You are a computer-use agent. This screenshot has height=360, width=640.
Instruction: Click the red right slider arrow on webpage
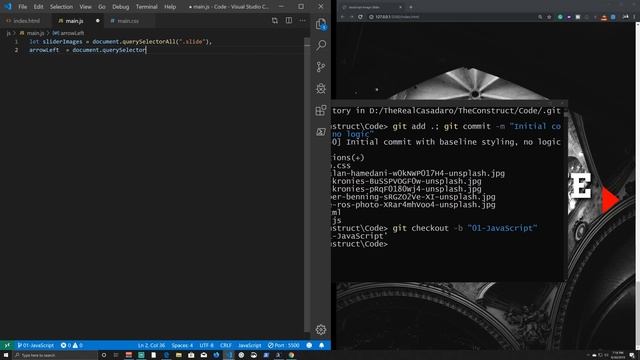click(x=610, y=200)
